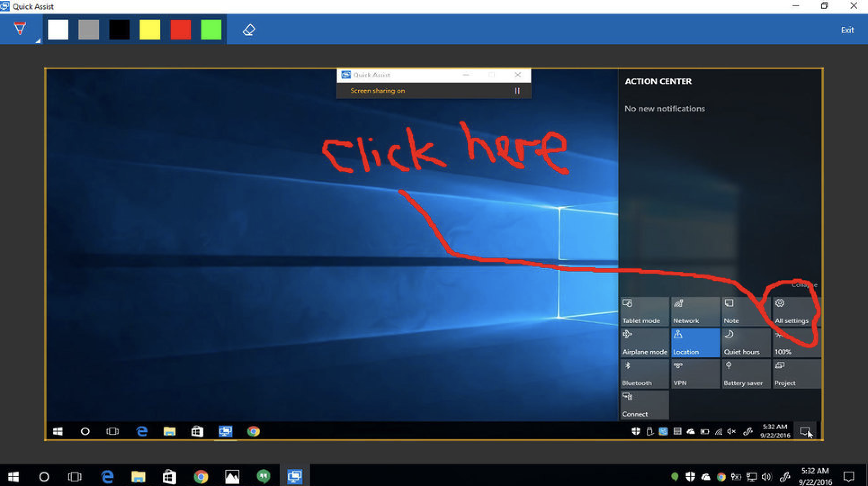Screen dimensions: 868x486
Task: Pause screen sharing in remote Quick Assist
Action: [x=517, y=91]
